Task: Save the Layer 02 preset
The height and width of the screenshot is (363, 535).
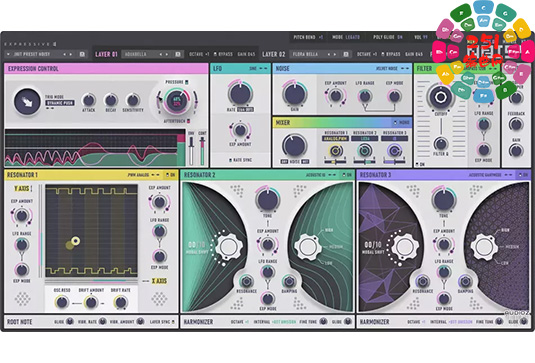Action: point(346,54)
